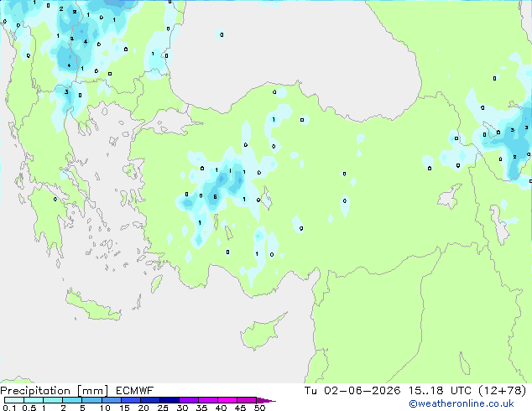The image size is (532, 411).
Task: Select the legend swatch between 30 and 35
Action: pos(188,400)
